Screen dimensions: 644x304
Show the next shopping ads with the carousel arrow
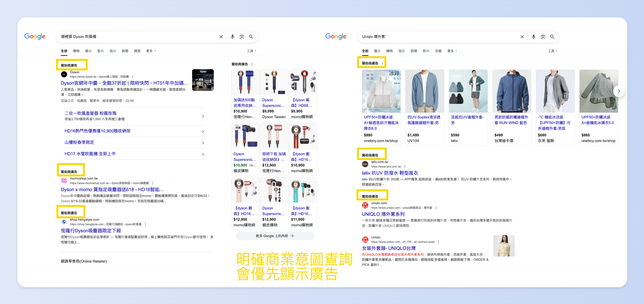(619, 91)
